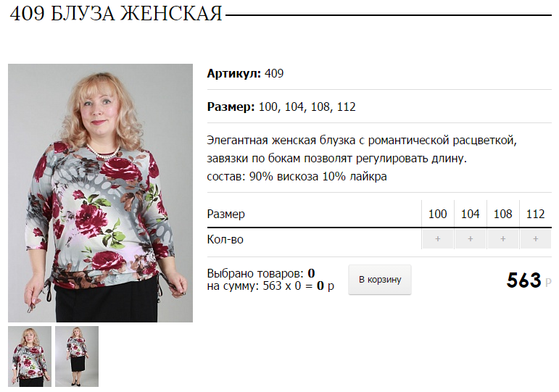
Task: Click the состав viscose composition line
Action: pyautogui.click(x=297, y=176)
